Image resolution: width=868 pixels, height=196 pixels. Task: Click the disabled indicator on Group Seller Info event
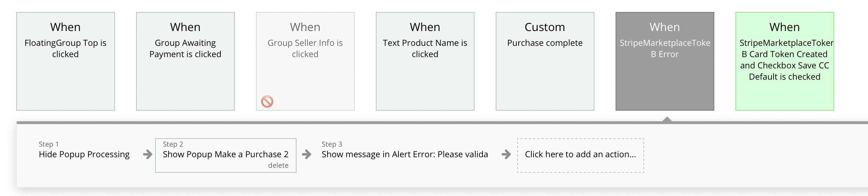click(x=267, y=102)
